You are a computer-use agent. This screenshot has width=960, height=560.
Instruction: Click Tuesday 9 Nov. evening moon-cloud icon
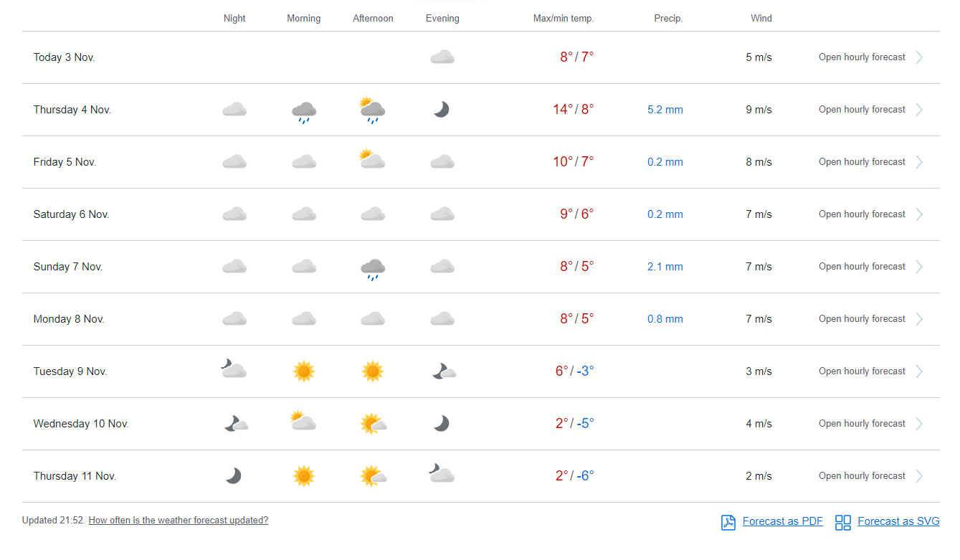pos(444,371)
